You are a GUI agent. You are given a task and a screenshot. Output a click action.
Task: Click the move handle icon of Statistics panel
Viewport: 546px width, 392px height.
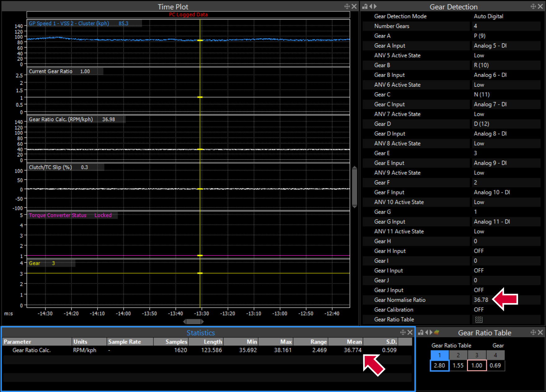tap(403, 332)
